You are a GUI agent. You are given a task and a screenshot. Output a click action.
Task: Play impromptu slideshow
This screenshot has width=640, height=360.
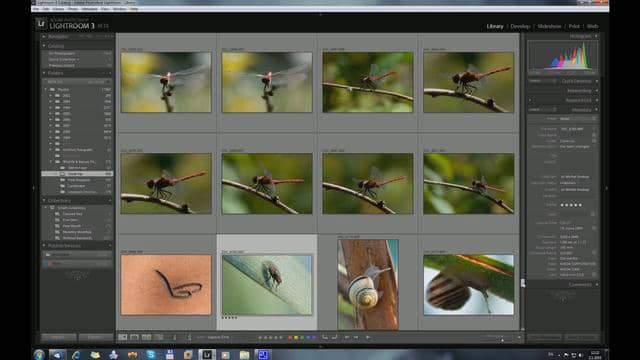pyautogui.click(x=368, y=337)
